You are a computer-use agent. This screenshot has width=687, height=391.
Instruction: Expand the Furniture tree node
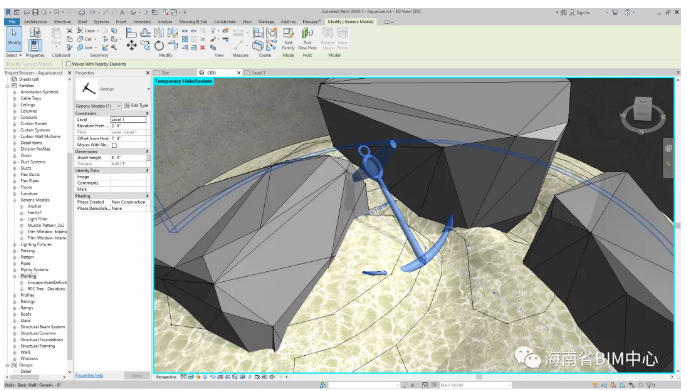(14, 194)
